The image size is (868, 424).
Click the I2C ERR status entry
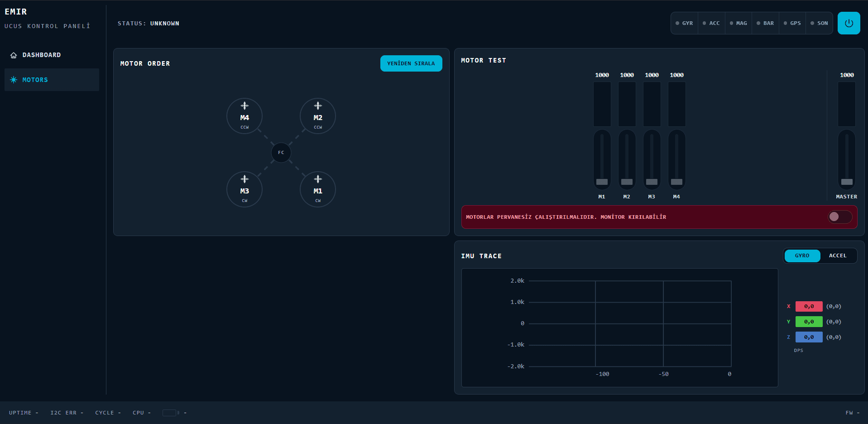click(67, 413)
